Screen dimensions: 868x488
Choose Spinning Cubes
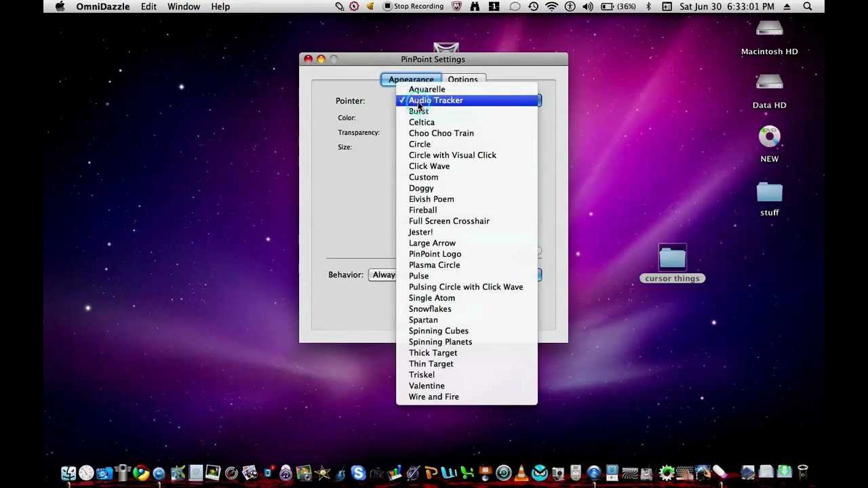click(x=467, y=331)
